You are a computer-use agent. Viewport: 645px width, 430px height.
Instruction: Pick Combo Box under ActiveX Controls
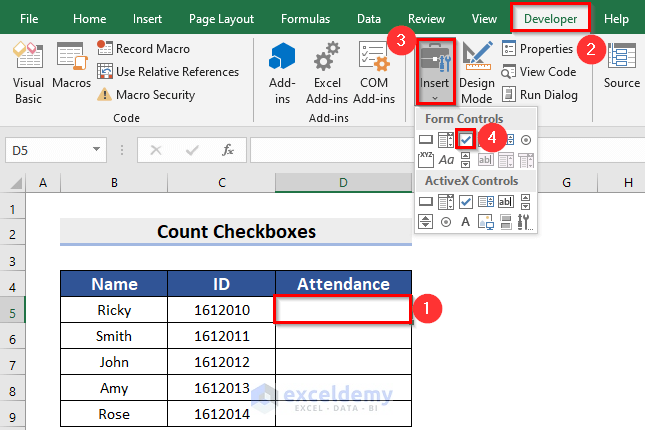coord(445,202)
